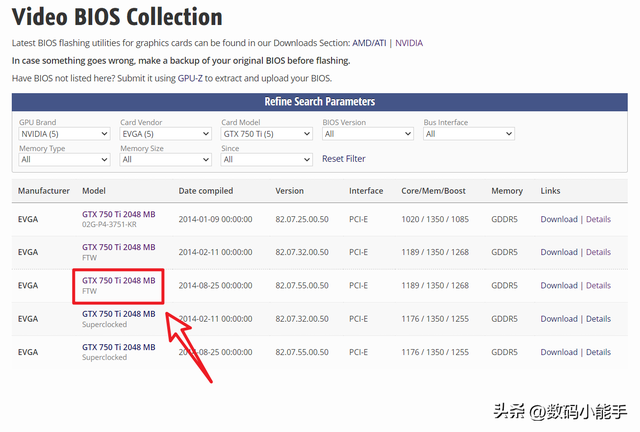Open the NVIDIA downloads link
The height and width of the screenshot is (432, 640).
click(x=407, y=43)
